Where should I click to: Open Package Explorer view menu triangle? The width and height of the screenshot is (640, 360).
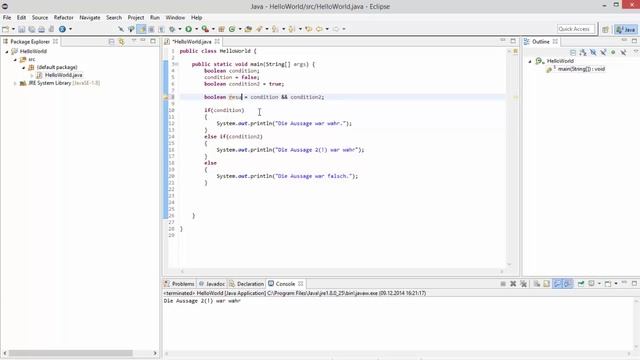point(133,41)
